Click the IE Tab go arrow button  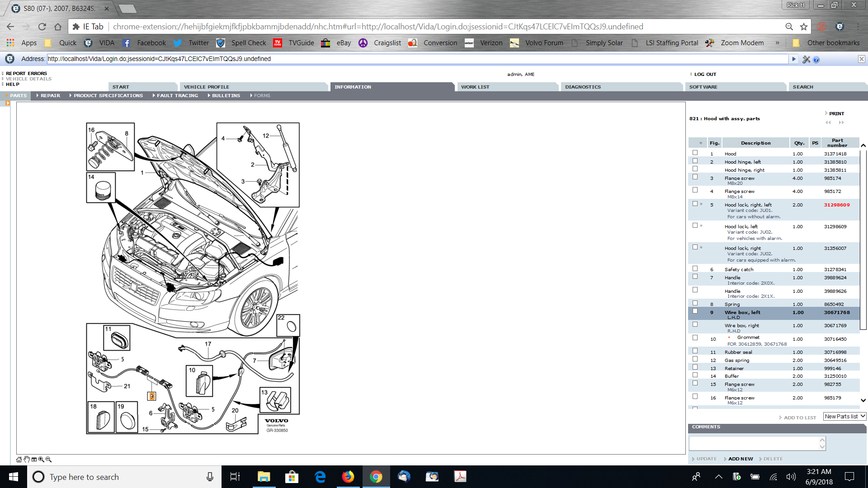(793, 59)
